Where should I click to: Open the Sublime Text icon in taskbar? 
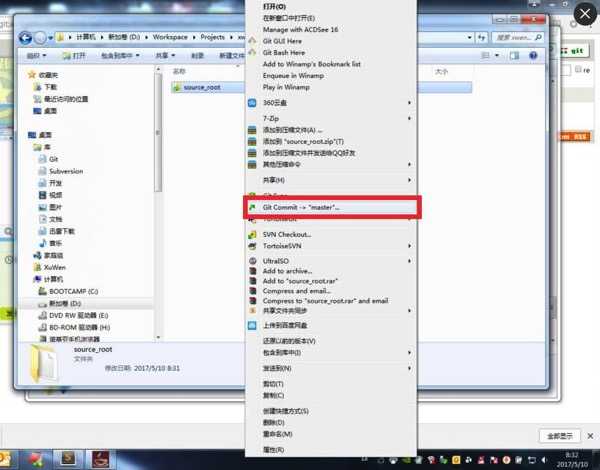pos(69,458)
